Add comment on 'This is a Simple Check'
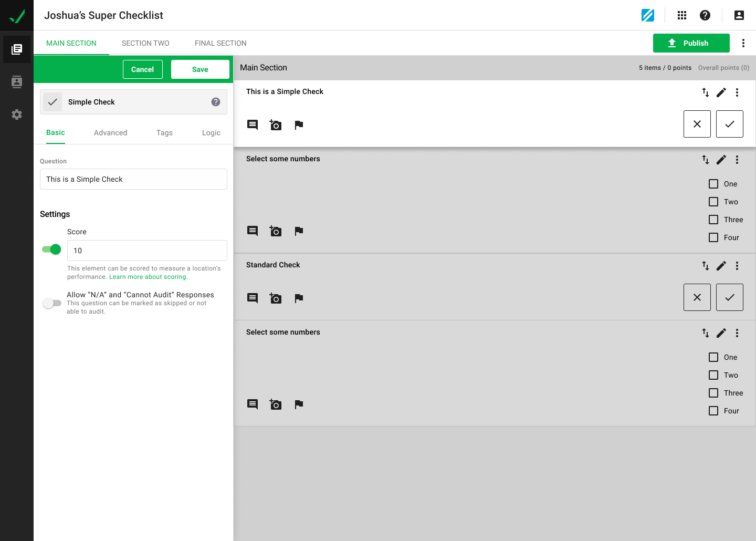 [x=253, y=125]
